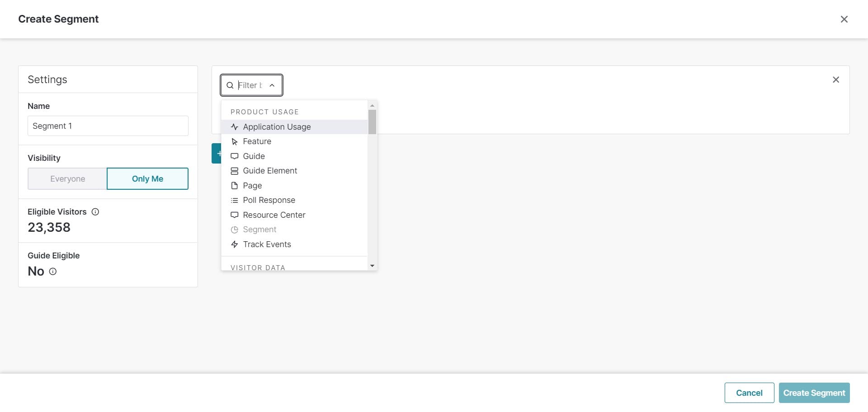Set segment visibility to Everyone

click(x=67, y=178)
